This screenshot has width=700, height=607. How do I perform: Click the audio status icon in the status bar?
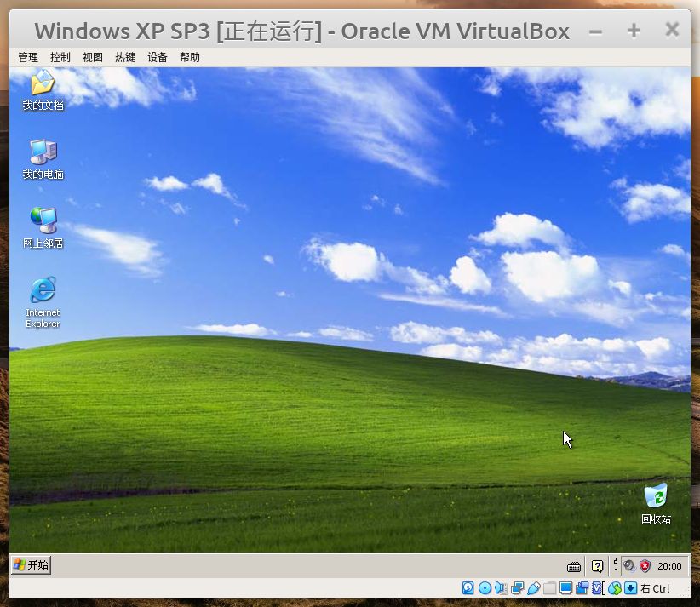(501, 587)
